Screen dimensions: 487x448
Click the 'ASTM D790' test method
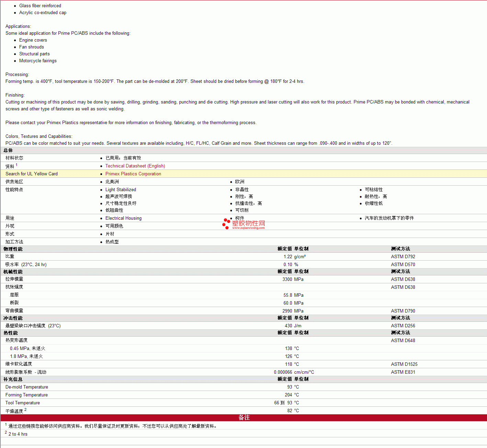coord(403,311)
